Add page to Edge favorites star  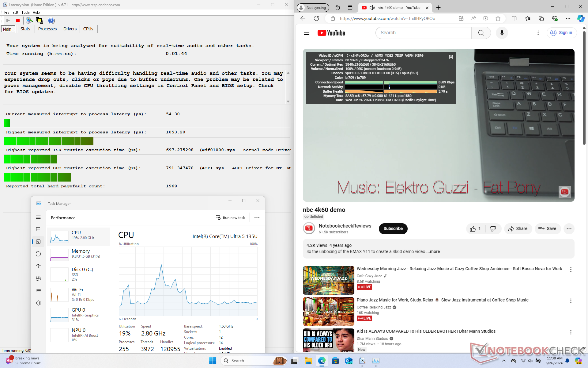498,18
